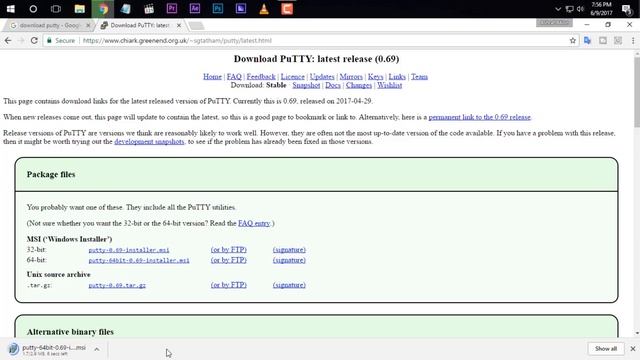
Task: Open the Keys link
Action: tap(376, 77)
